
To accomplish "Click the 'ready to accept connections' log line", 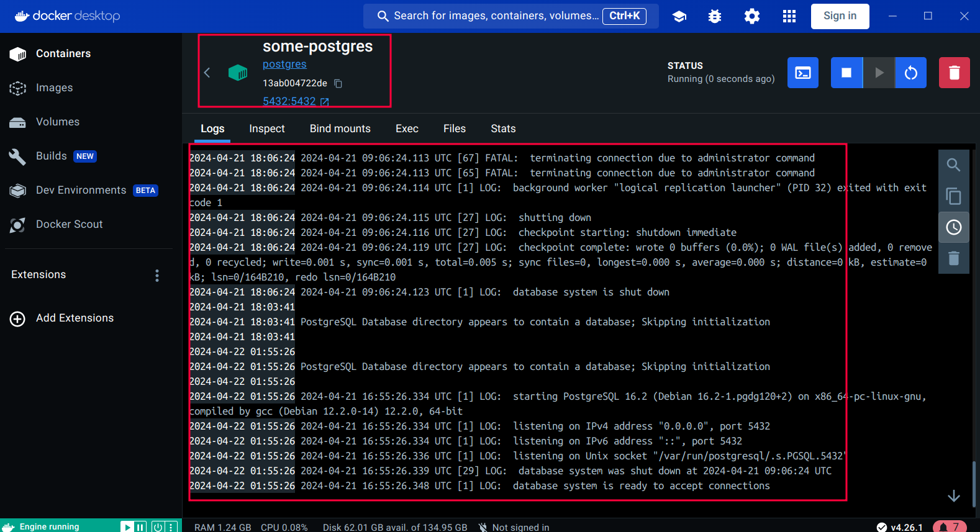I will [x=479, y=485].
